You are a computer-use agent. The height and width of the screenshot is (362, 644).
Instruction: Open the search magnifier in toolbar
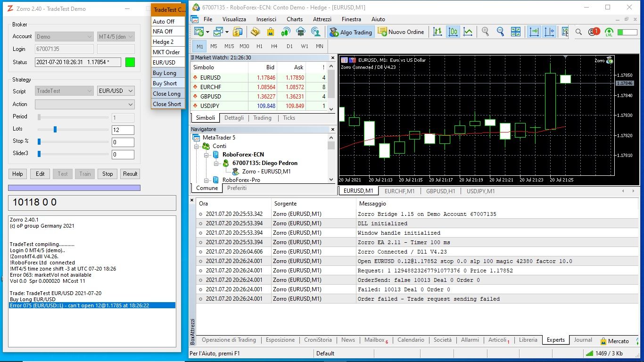pyautogui.click(x=578, y=32)
